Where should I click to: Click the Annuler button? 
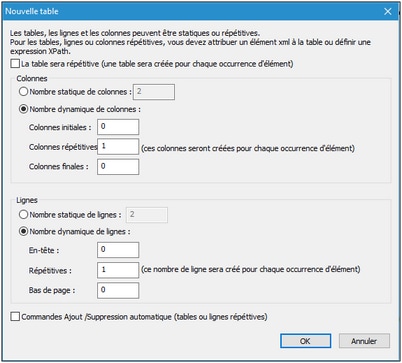tap(364, 341)
